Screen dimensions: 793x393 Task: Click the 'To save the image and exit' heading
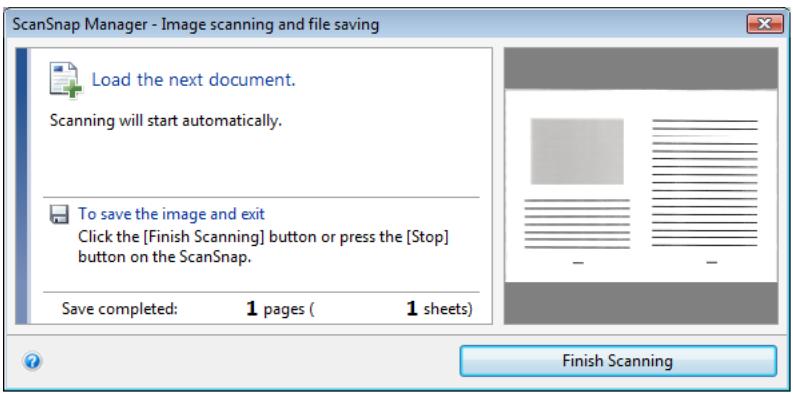point(171,214)
